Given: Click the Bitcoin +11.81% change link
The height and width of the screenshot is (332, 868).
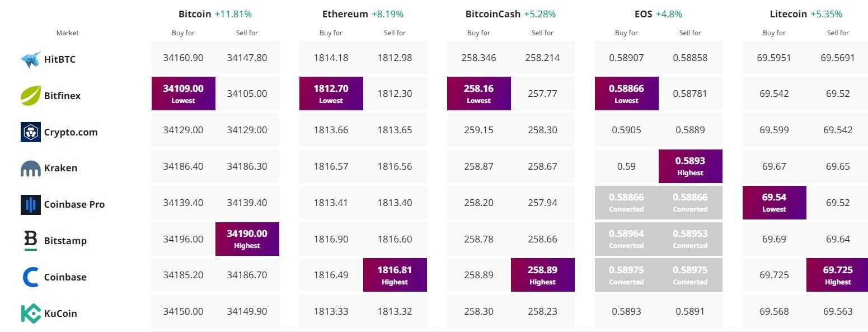Looking at the screenshot, I should pyautogui.click(x=233, y=13).
